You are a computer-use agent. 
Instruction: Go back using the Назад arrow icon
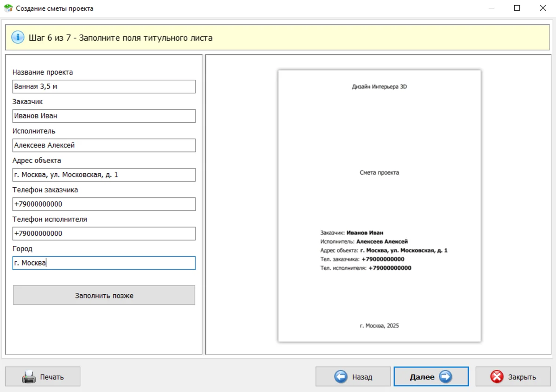pos(341,377)
